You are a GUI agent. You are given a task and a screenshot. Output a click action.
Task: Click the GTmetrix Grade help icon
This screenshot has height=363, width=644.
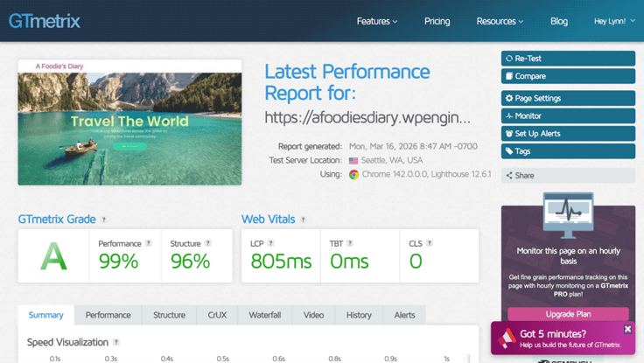pos(104,220)
